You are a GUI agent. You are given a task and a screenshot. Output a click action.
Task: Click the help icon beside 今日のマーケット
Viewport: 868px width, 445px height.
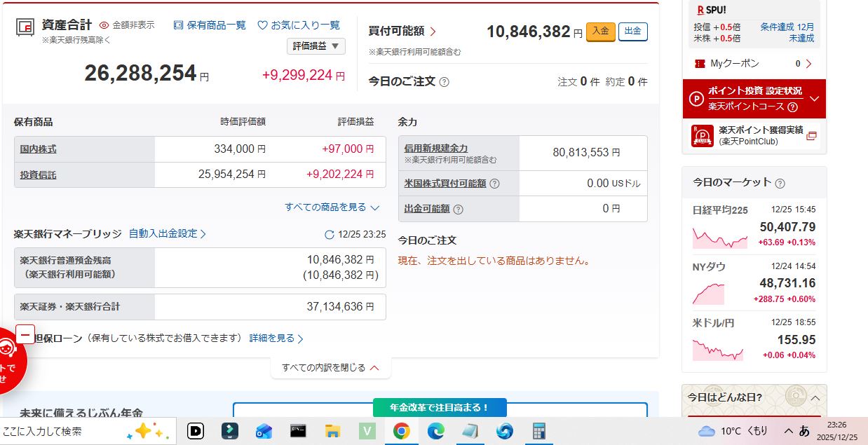[x=780, y=183]
